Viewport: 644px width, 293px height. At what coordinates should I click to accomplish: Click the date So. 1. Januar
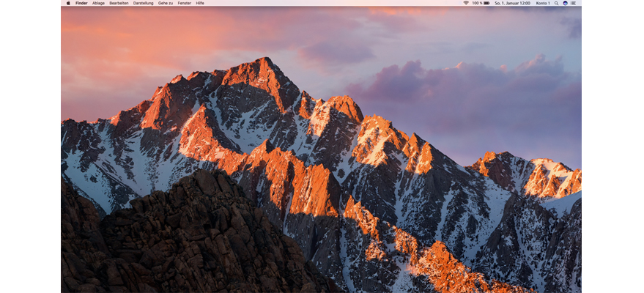506,3
